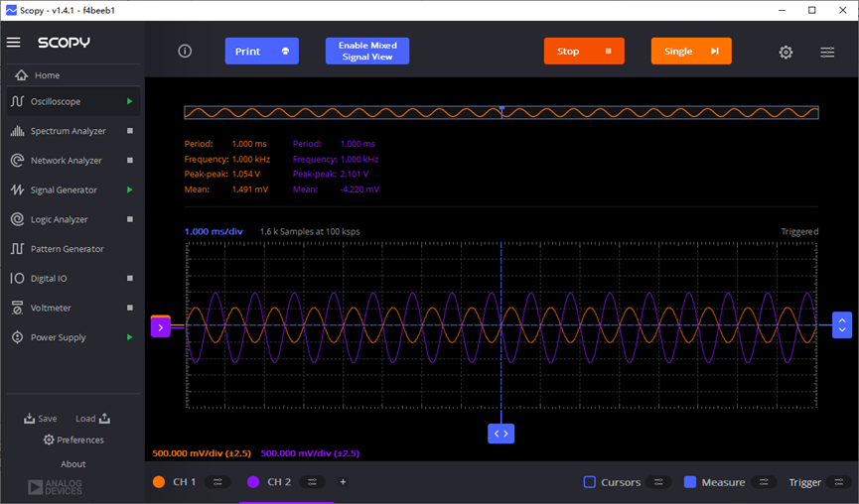Screen dimensions: 859x504
Task: Open general settings sliders icon at top right
Action: (x=827, y=52)
